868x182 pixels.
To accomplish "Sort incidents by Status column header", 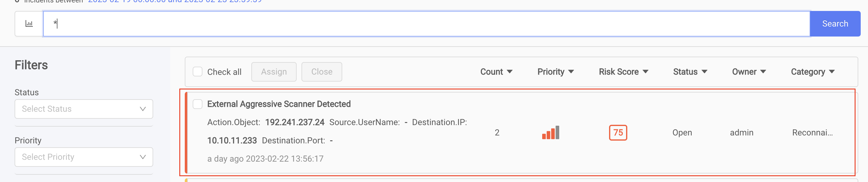I will (690, 72).
